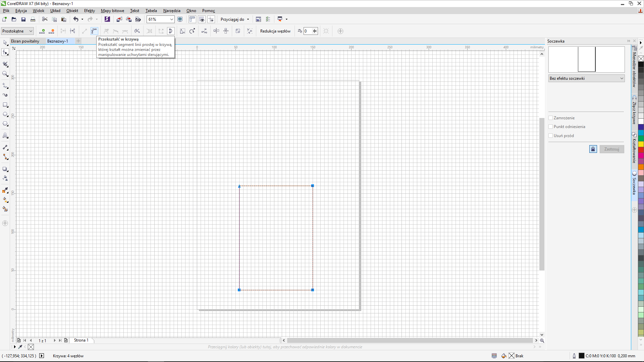Tick the Usuń przód checkbox
Screen dimensions: 644x362
(550, 136)
